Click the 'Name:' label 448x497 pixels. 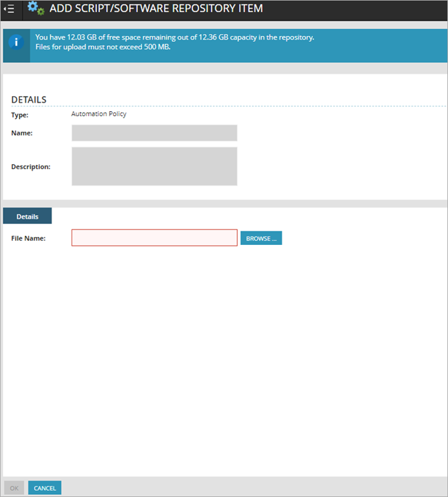click(x=22, y=133)
